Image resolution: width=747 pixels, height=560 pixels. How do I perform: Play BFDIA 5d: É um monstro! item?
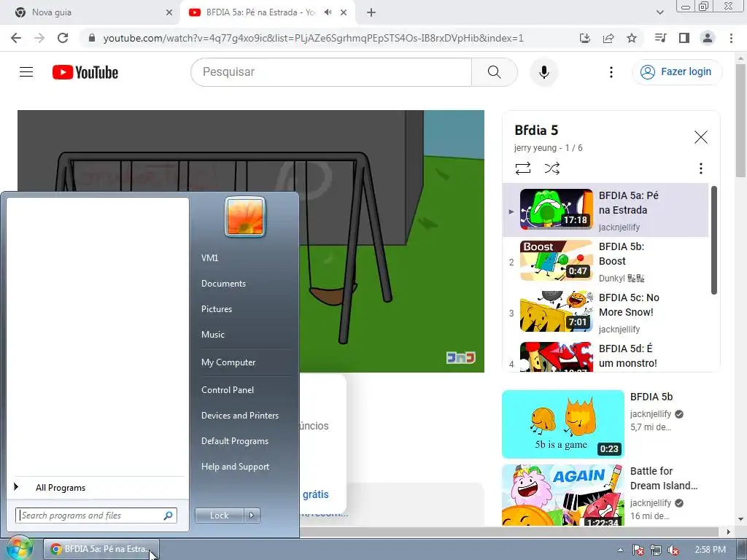click(x=605, y=356)
